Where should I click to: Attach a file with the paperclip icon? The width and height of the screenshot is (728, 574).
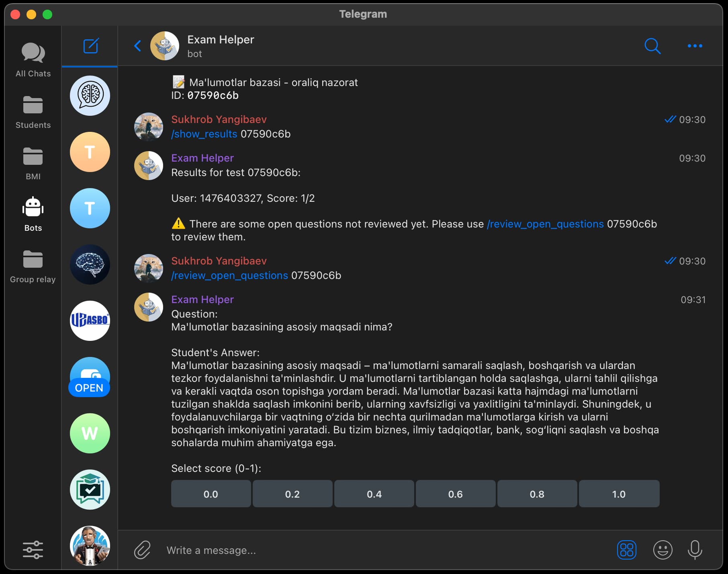coord(142,550)
